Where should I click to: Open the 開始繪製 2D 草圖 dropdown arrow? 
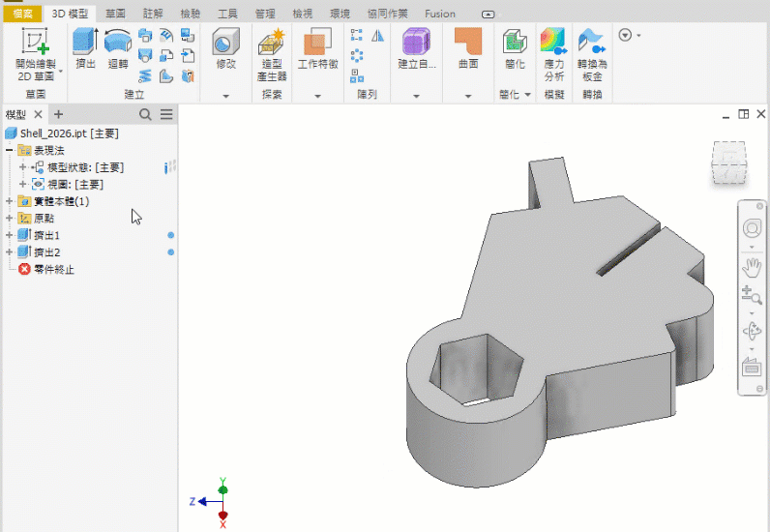point(61,72)
